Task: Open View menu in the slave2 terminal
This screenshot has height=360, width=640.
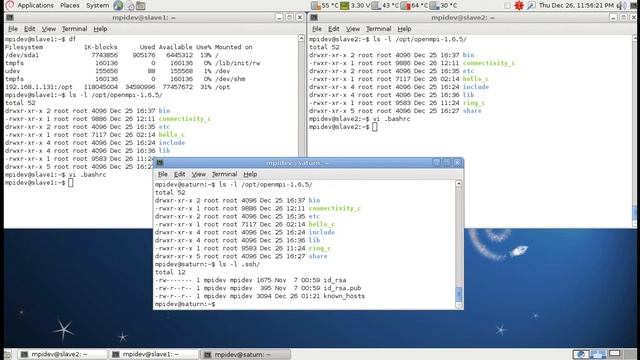Action: click(353, 29)
